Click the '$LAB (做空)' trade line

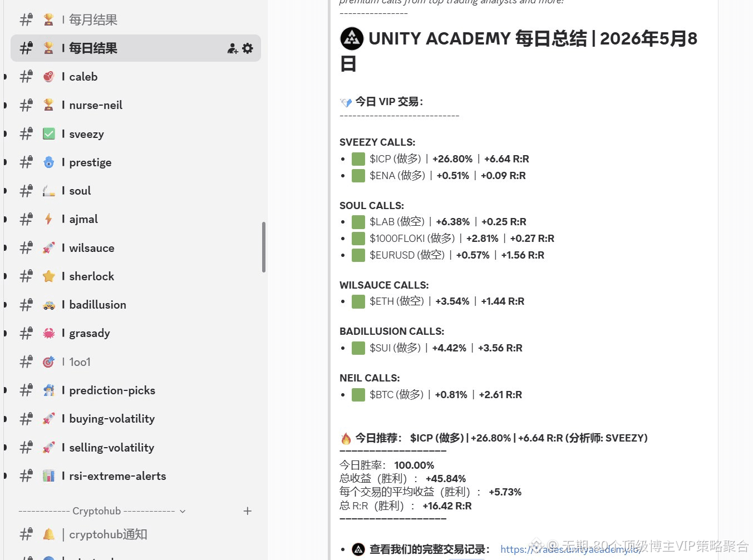[x=439, y=222]
